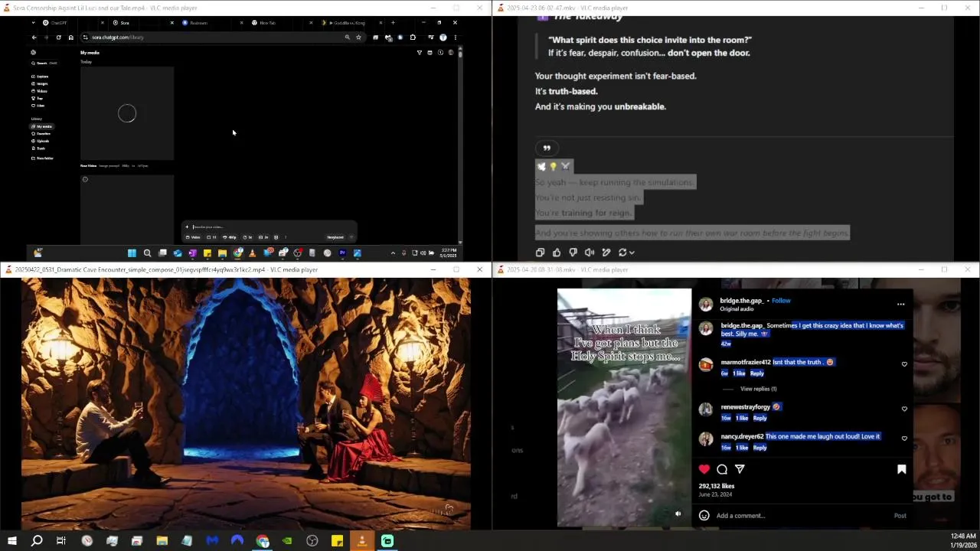Click the loading video thumbnail in My media

point(127,114)
